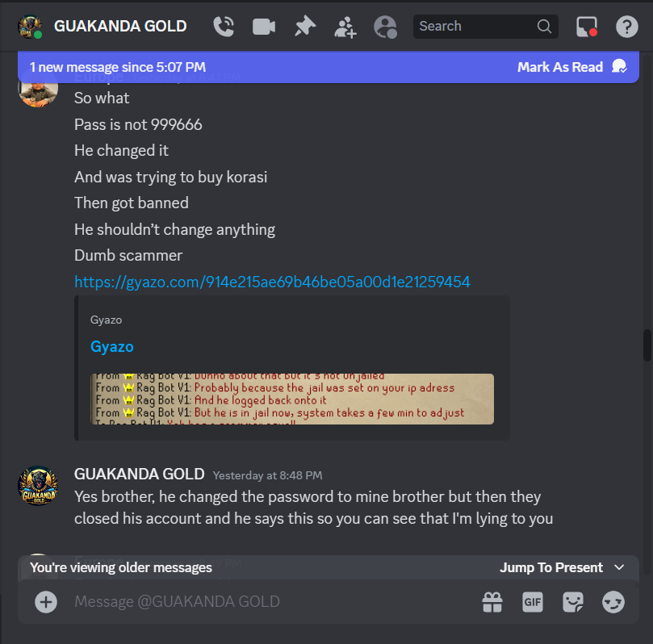653x644 pixels.
Task: Open the emoji picker
Action: click(x=613, y=602)
